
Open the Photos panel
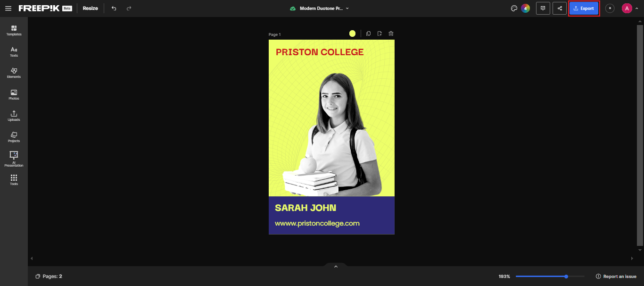click(14, 95)
